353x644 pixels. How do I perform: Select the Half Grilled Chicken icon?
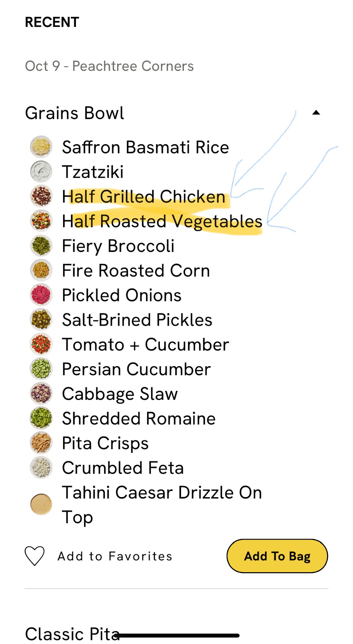(x=41, y=196)
